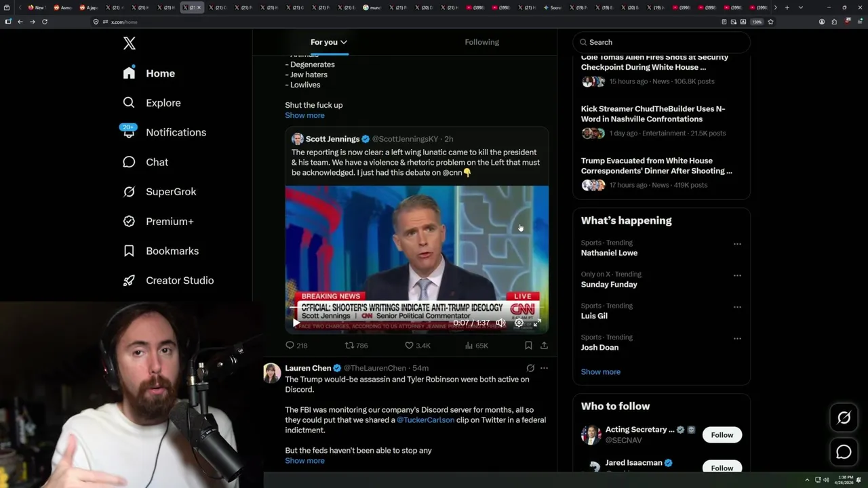Open the system tray hidden icons arrow
The image size is (868, 488).
click(x=807, y=480)
